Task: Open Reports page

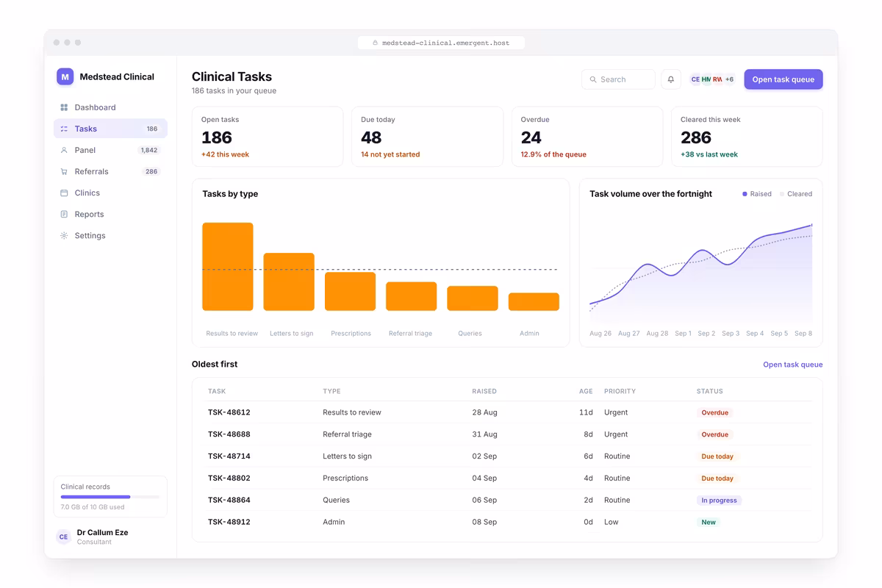Action: [110, 214]
